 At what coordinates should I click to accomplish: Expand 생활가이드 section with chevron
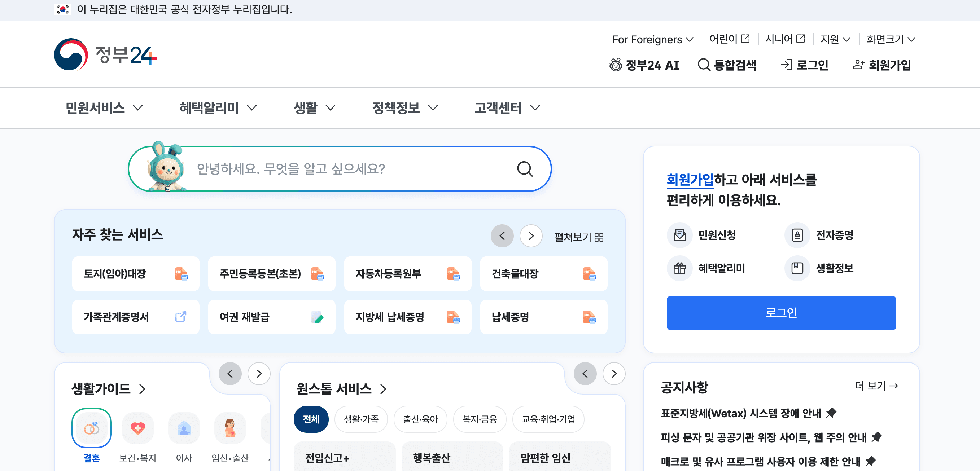click(142, 389)
